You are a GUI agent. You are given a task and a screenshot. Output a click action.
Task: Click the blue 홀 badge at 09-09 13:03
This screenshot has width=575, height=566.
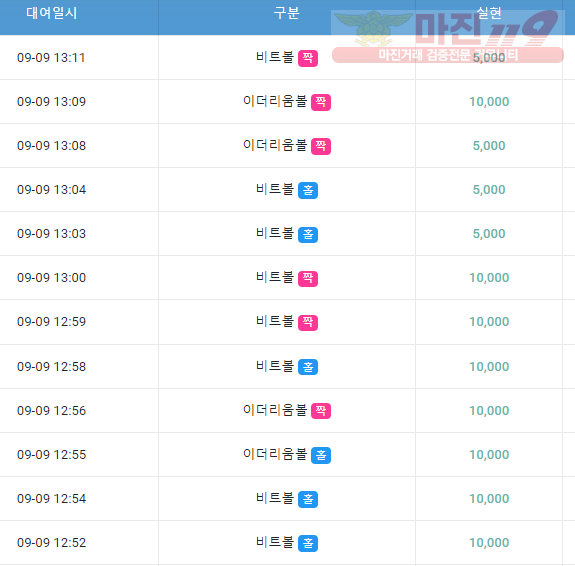308,234
